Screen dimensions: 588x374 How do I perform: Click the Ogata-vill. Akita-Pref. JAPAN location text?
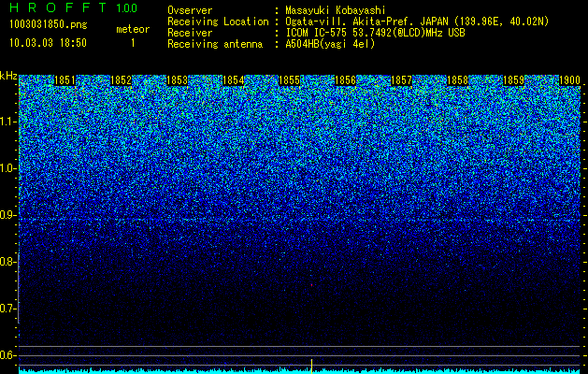417,22
